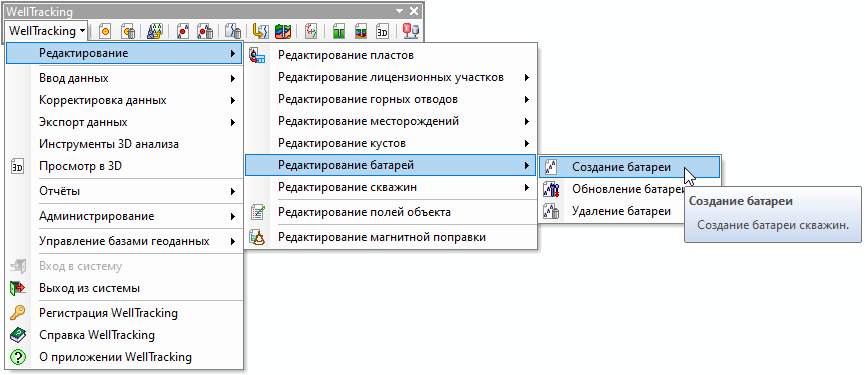Open Справка WellTracking help
This screenshot has height=375, width=865.
(124, 335)
